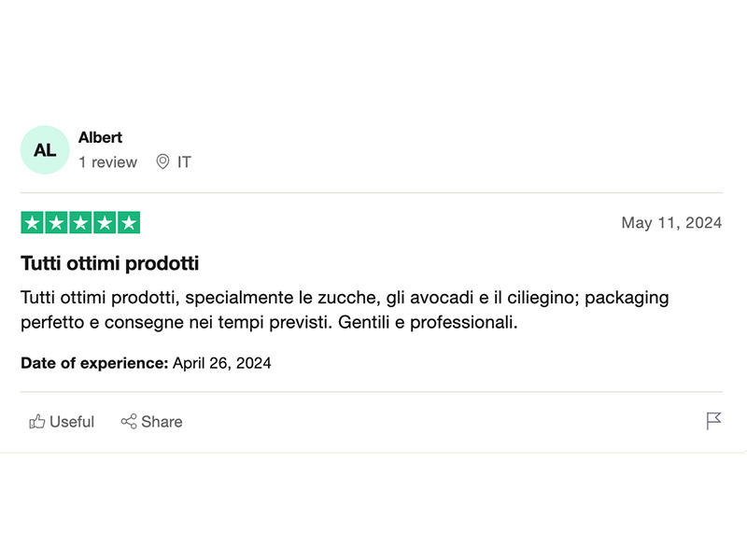The width and height of the screenshot is (747, 560).
Task: Click the fourth green rating star
Action: tap(105, 223)
